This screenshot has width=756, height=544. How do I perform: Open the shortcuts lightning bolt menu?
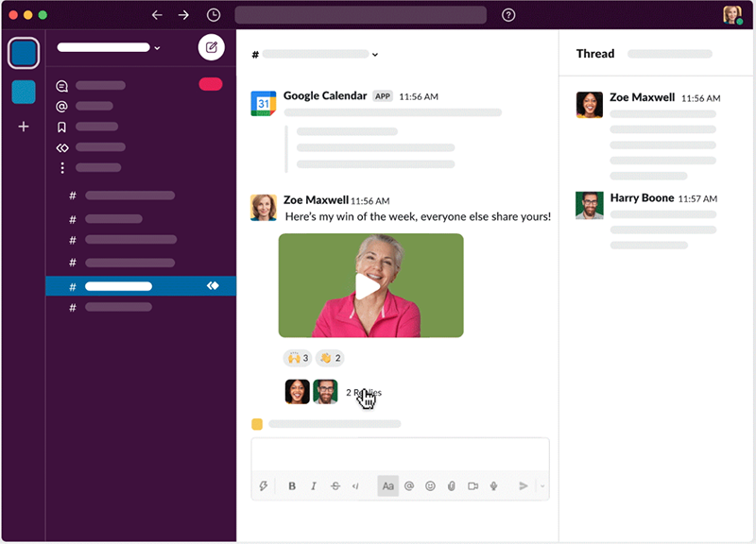click(x=265, y=486)
